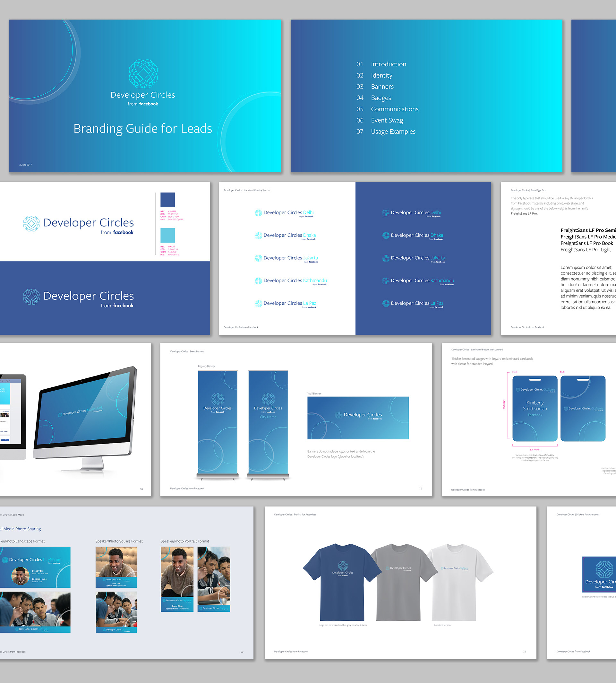Click the 'Event Banners' page header
This screenshot has width=616, height=683.
(187, 351)
